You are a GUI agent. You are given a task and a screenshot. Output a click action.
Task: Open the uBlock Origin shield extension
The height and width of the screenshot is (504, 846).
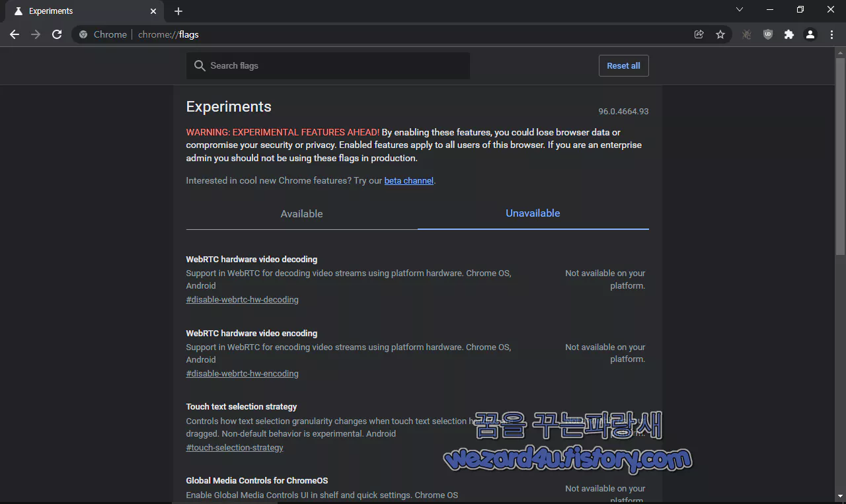point(768,34)
